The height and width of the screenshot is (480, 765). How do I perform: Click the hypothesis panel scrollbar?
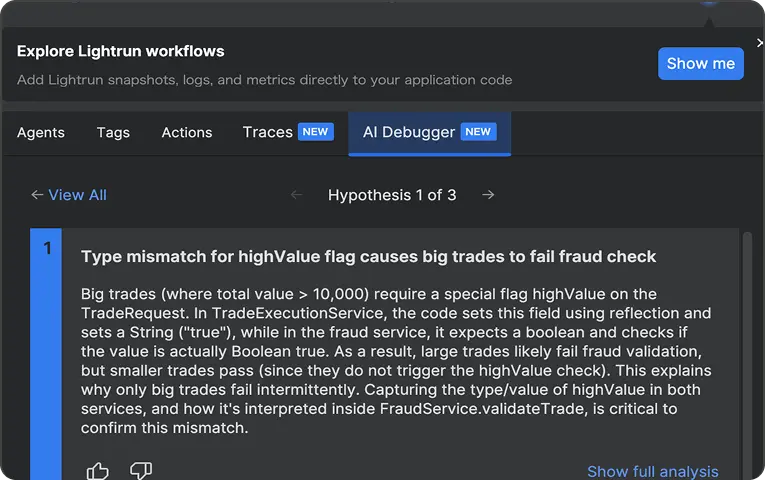coord(747,356)
